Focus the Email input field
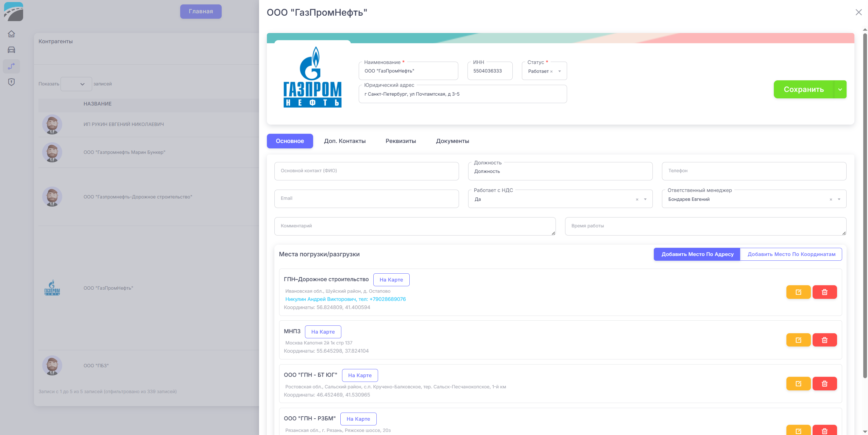 (367, 198)
